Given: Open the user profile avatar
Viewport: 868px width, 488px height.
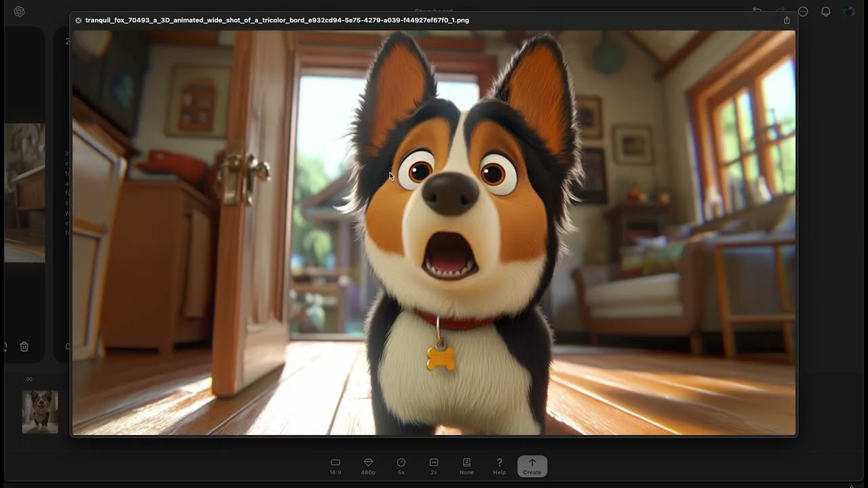Looking at the screenshot, I should pyautogui.click(x=849, y=12).
